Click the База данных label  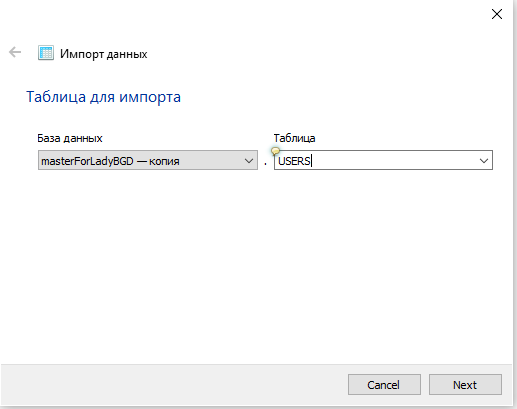pyautogui.click(x=70, y=138)
